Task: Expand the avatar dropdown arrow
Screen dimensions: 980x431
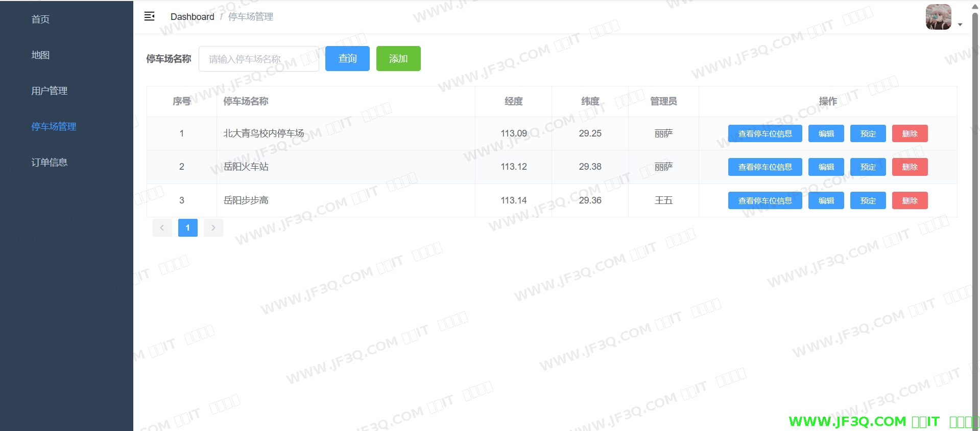Action: pos(960,25)
